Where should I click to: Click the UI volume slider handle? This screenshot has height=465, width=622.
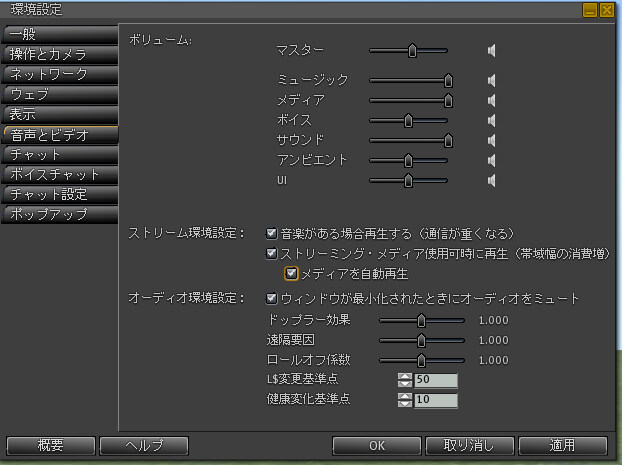pyautogui.click(x=408, y=181)
